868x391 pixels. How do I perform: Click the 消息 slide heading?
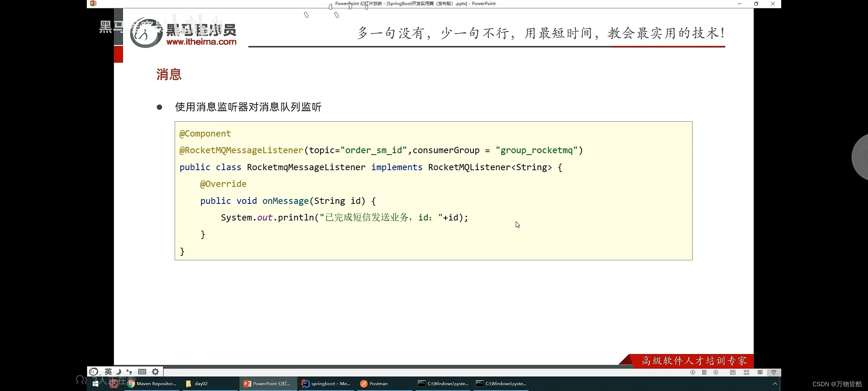pyautogui.click(x=169, y=74)
